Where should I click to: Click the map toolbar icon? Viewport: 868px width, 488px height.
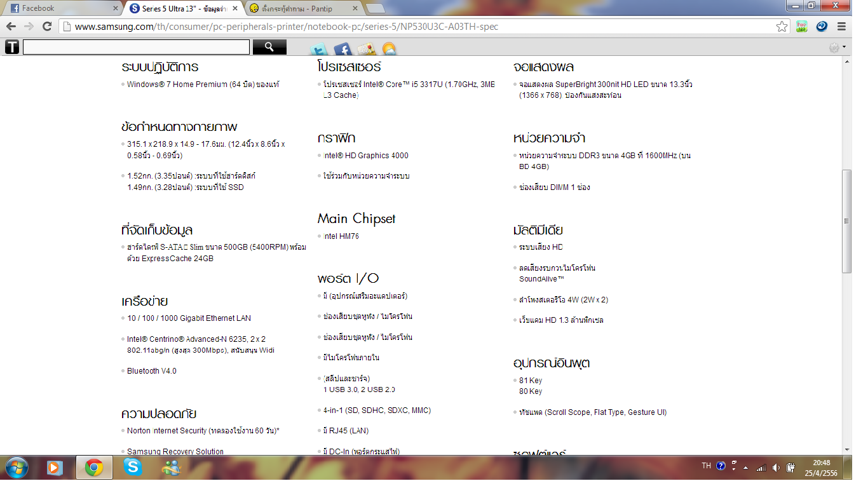[365, 50]
